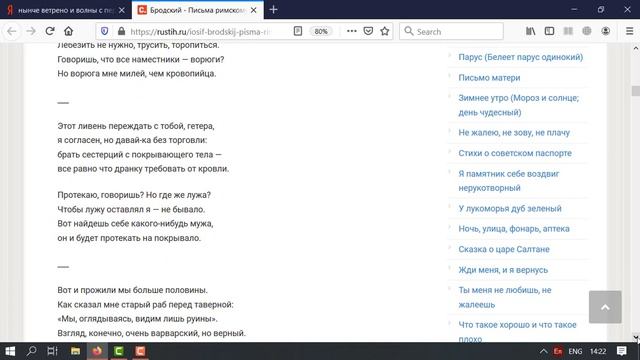Open link Не жалею, не зову, не плачу
This screenshot has height=360, width=640.
tap(514, 133)
